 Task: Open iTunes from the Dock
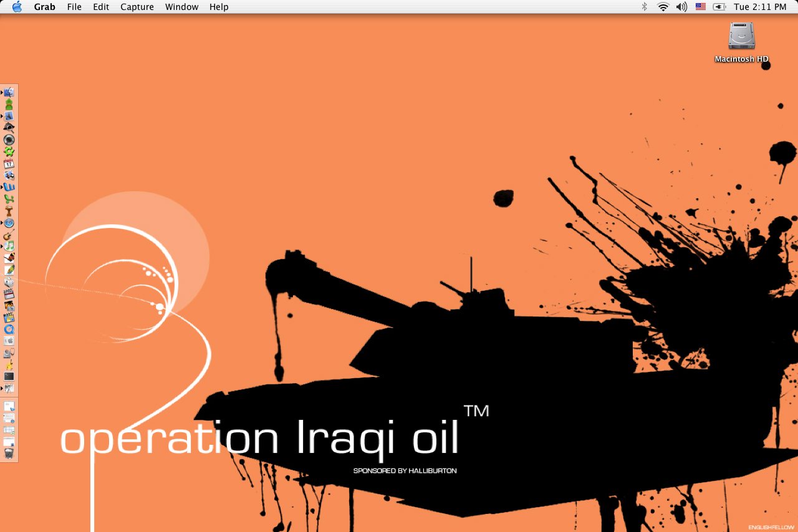9,246
